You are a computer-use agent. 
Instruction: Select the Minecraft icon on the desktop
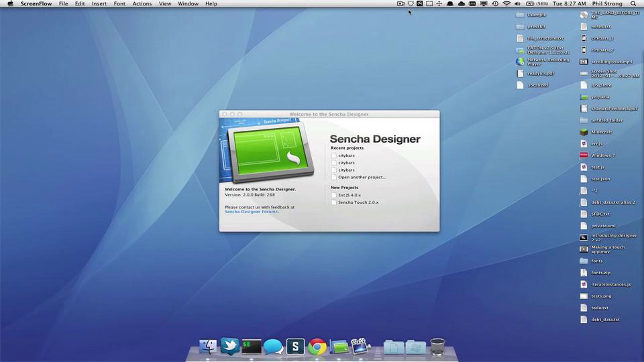coord(584,132)
